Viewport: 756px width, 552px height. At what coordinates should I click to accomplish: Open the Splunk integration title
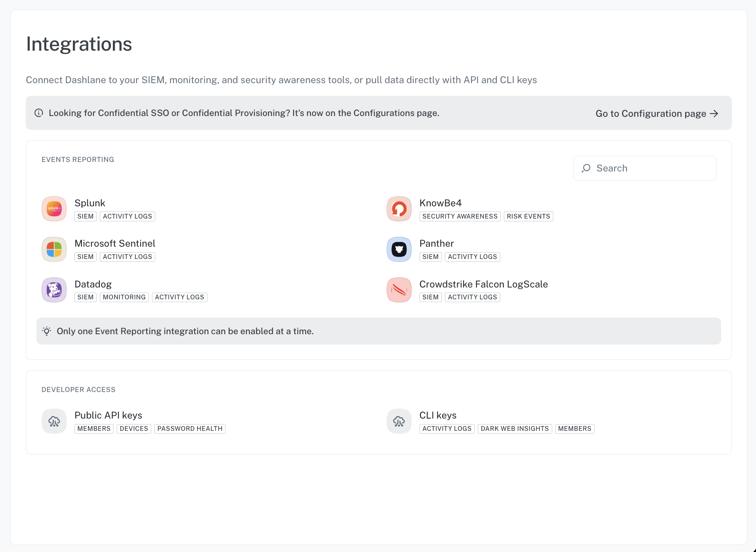pos(90,203)
